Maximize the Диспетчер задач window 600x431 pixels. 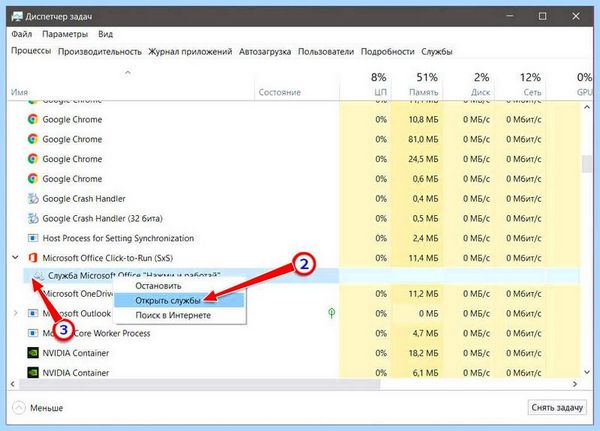click(542, 16)
